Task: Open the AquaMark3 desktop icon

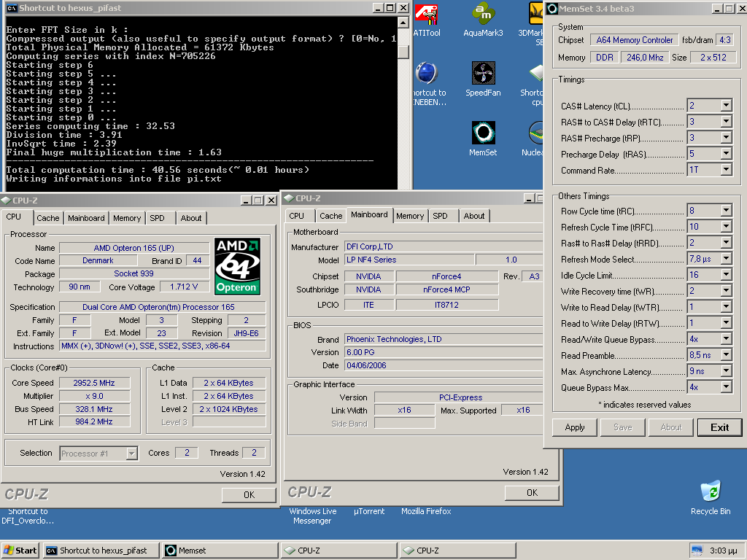Action: (x=483, y=19)
